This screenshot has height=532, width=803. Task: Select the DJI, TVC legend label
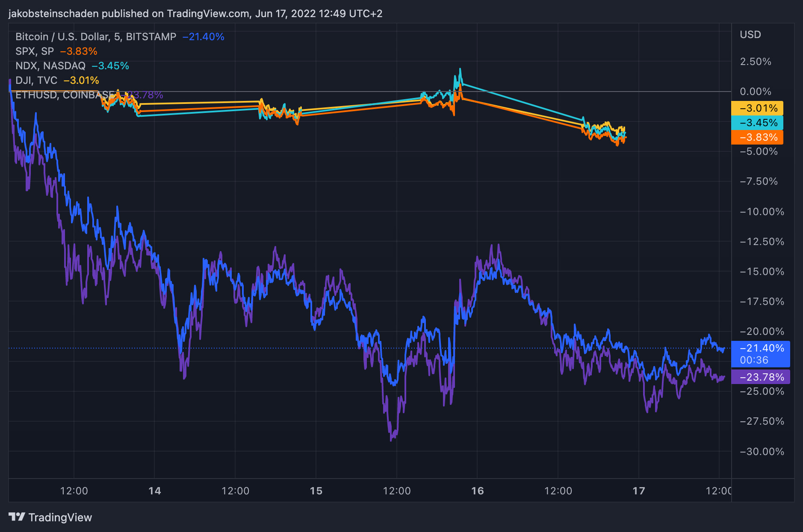click(36, 80)
